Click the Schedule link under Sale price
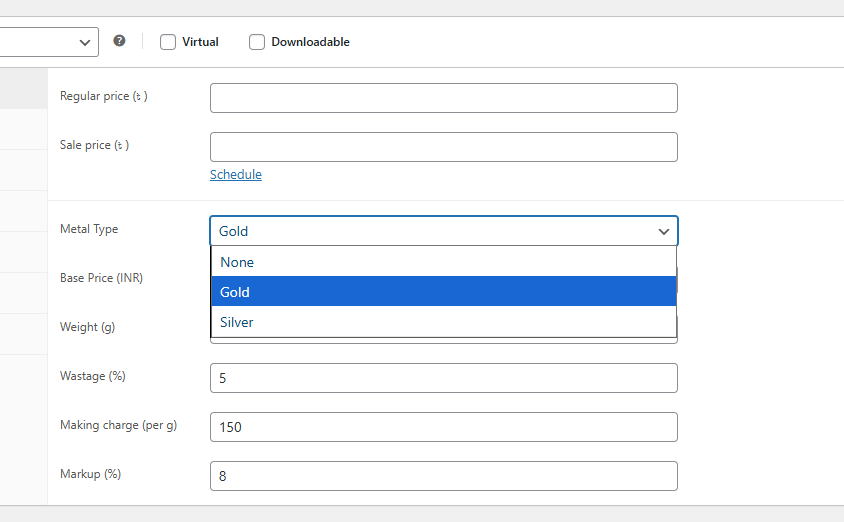 pos(236,174)
